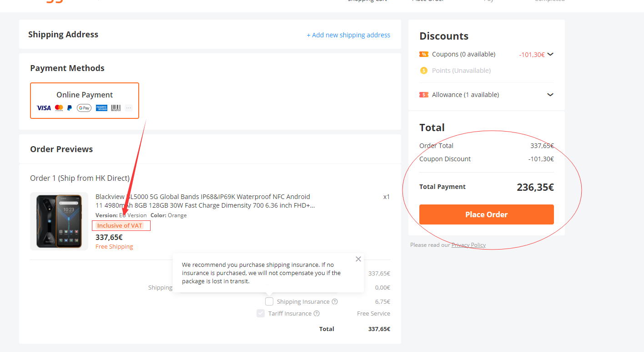Click the Mastercard payment logo
Image resolution: width=644 pixels, height=352 pixels.
pos(59,108)
